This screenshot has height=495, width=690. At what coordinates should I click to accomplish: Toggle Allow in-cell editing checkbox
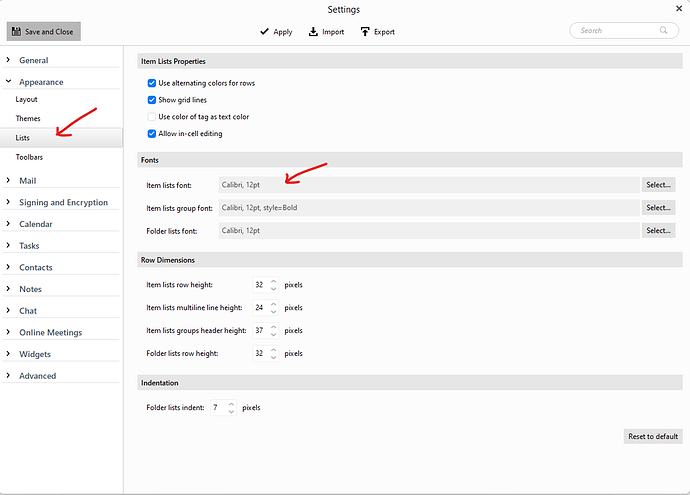coord(152,133)
